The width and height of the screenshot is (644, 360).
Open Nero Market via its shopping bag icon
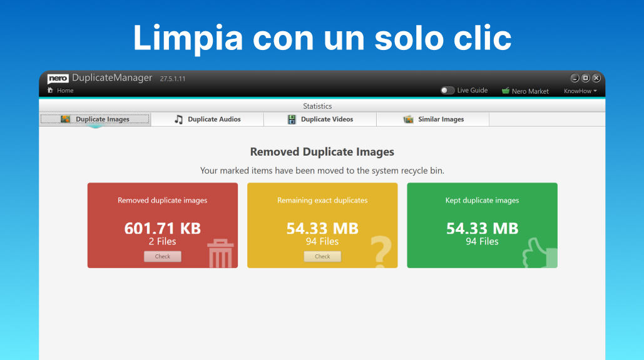(504, 91)
